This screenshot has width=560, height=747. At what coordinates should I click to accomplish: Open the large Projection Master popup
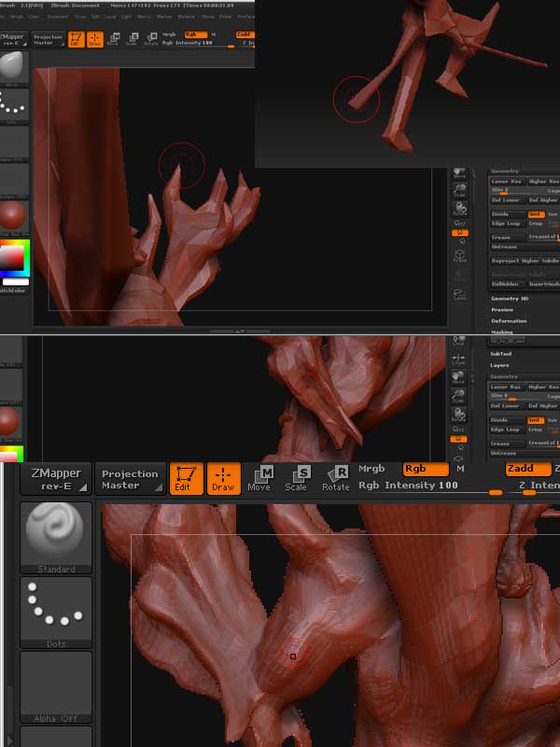pos(130,479)
